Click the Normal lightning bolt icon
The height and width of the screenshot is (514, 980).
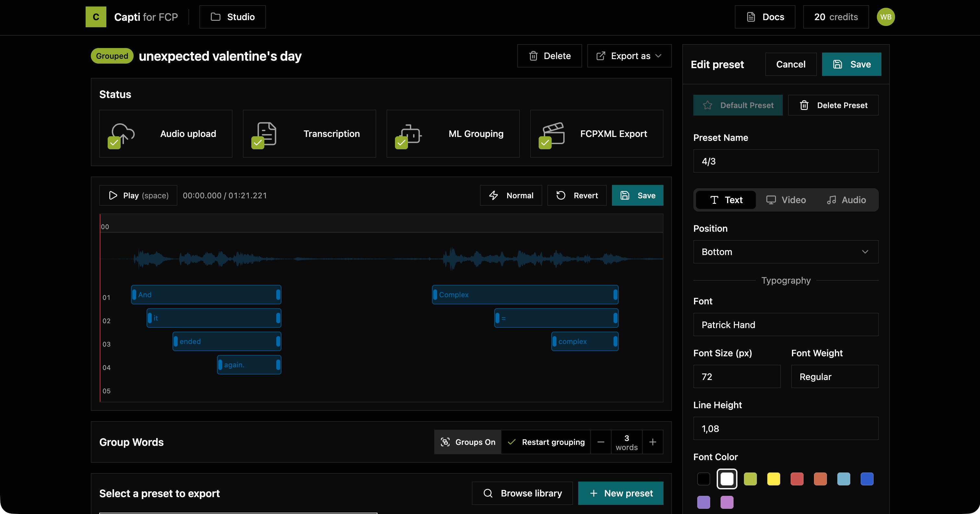tap(494, 195)
